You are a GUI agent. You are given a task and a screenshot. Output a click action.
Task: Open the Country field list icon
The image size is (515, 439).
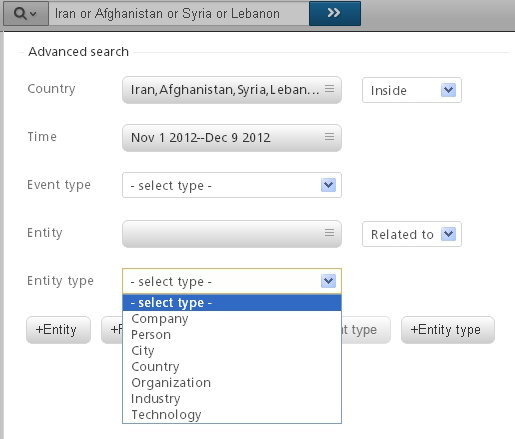coord(329,89)
